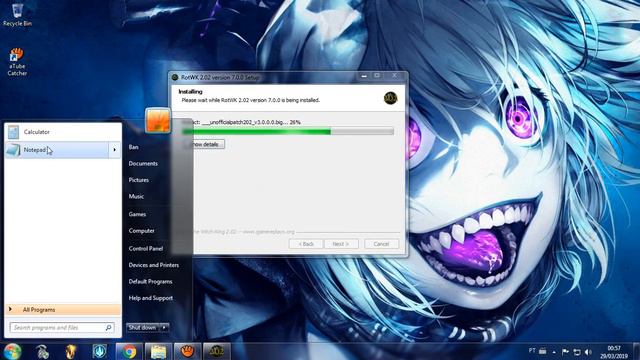
Task: Open the skeleton rider game taskbar icon
Action: 42,351
